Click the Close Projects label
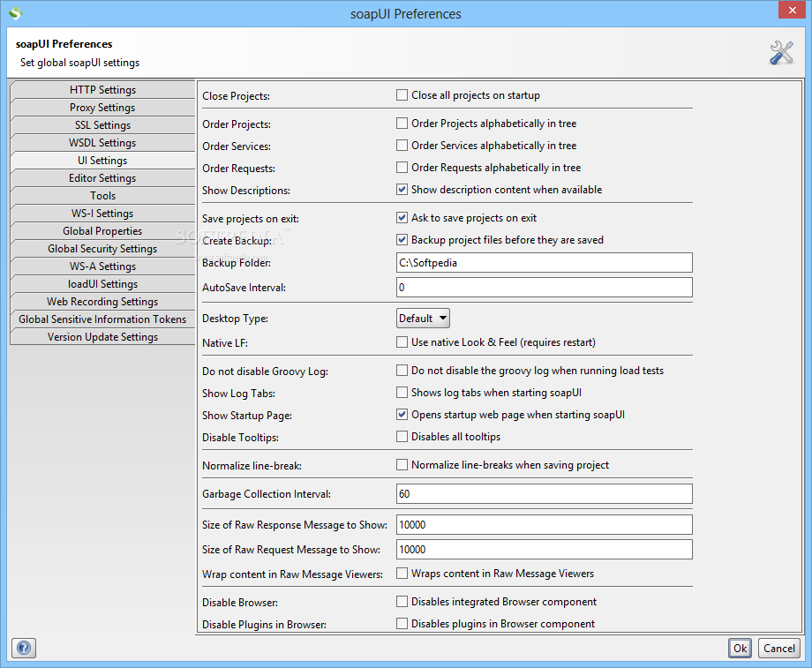This screenshot has width=812, height=668. click(237, 96)
